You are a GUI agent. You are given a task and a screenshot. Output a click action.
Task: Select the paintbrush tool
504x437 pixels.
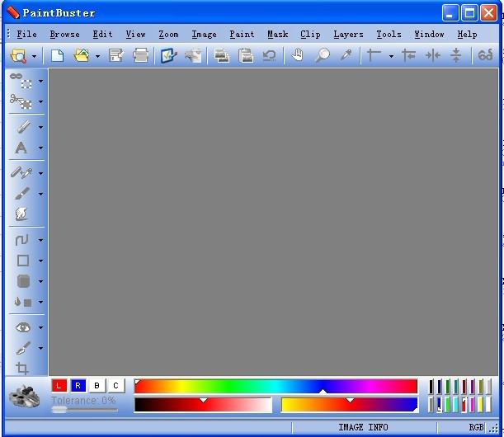[22, 194]
